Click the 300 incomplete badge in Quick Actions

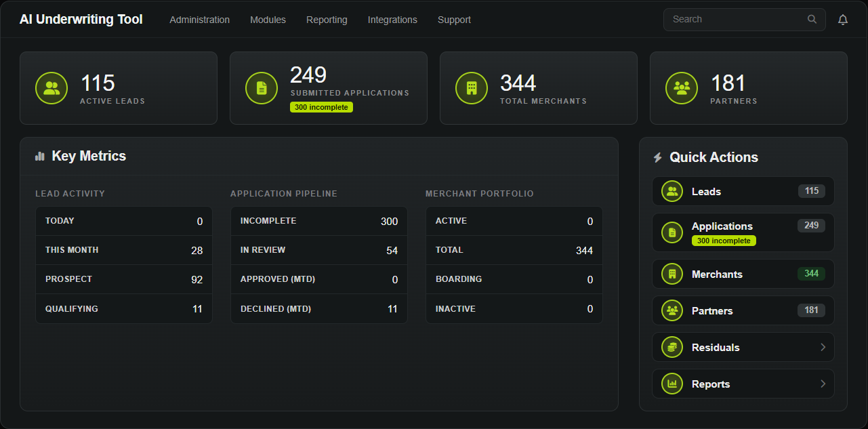pyautogui.click(x=724, y=241)
